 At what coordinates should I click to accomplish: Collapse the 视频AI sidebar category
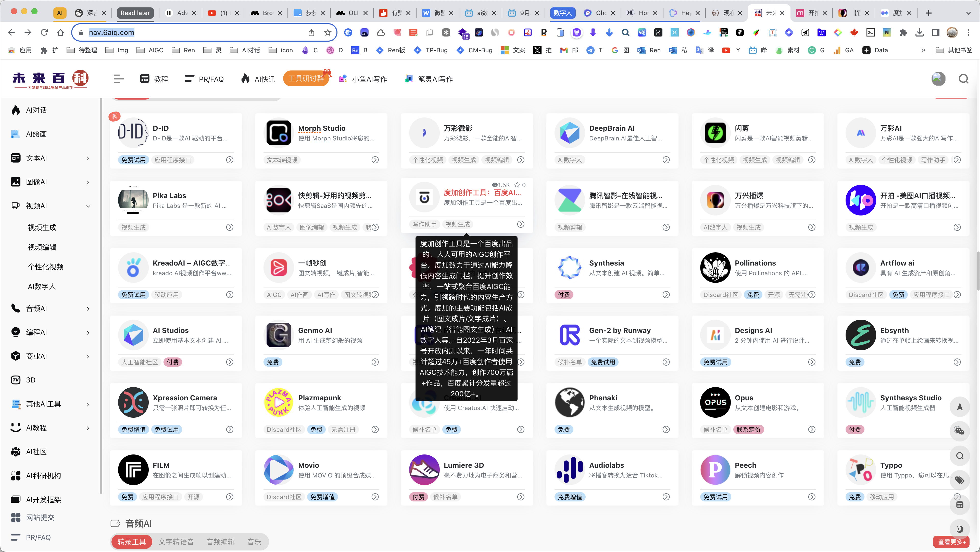pyautogui.click(x=88, y=206)
